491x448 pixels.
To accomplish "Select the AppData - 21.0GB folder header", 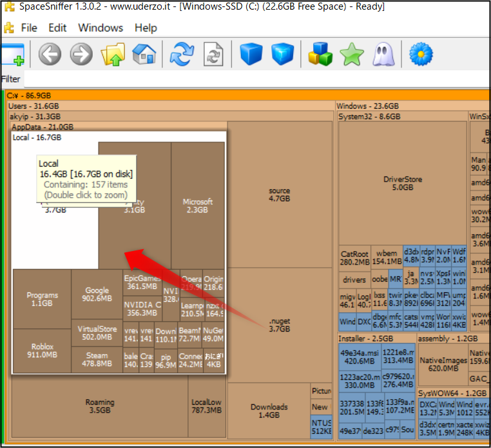I will [119, 127].
